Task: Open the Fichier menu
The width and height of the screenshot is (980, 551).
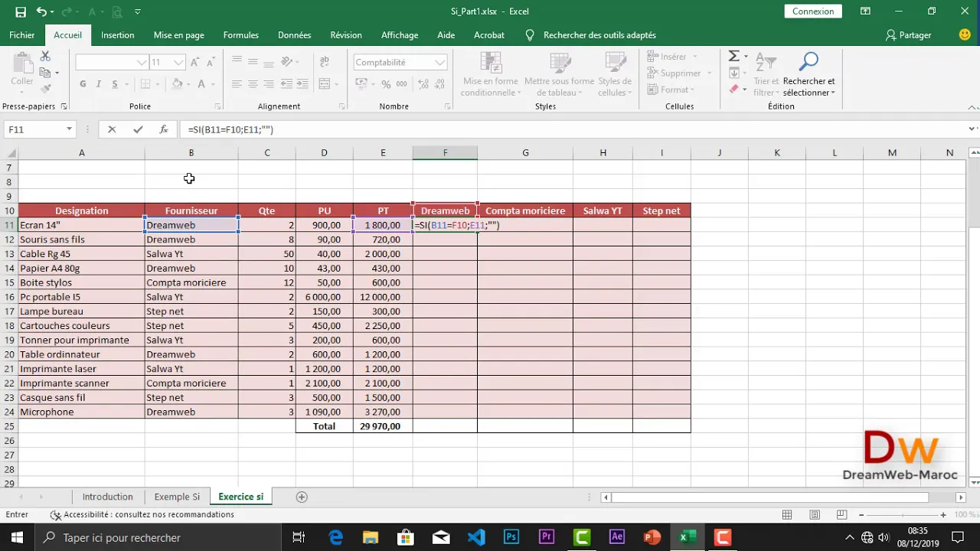Action: (22, 35)
